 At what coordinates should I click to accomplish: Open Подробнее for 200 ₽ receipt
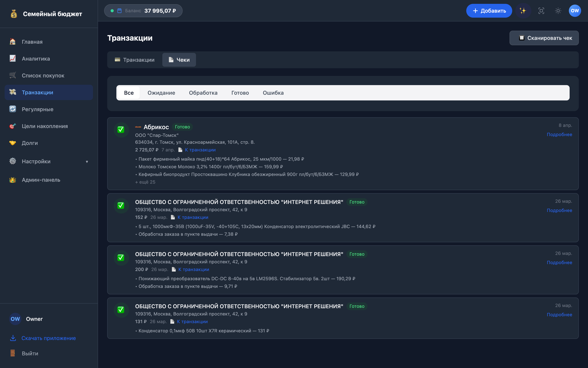click(559, 263)
